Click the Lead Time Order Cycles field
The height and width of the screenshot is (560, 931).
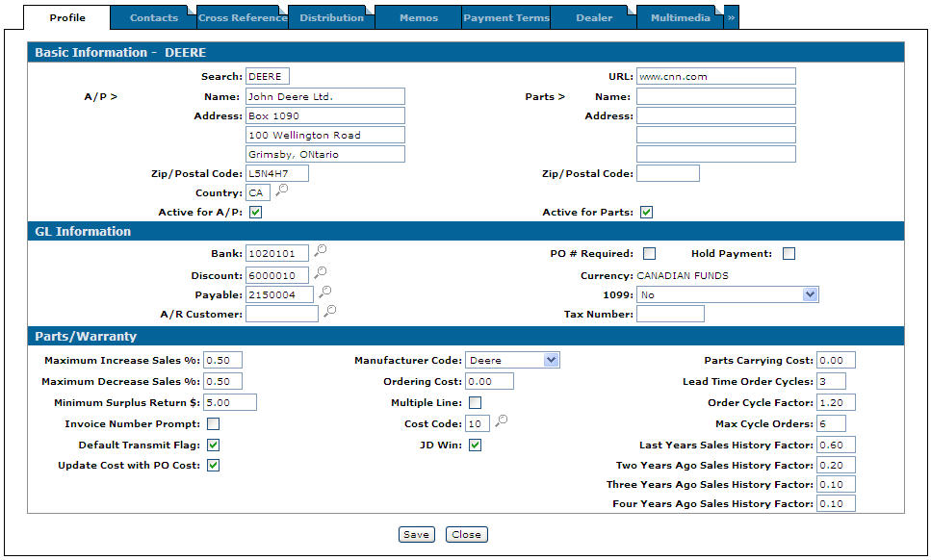tap(831, 381)
